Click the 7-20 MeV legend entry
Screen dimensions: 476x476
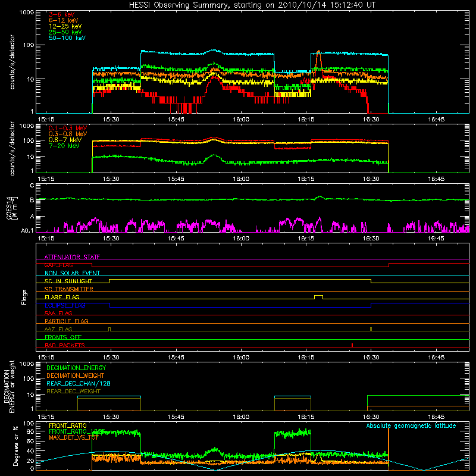(64, 146)
